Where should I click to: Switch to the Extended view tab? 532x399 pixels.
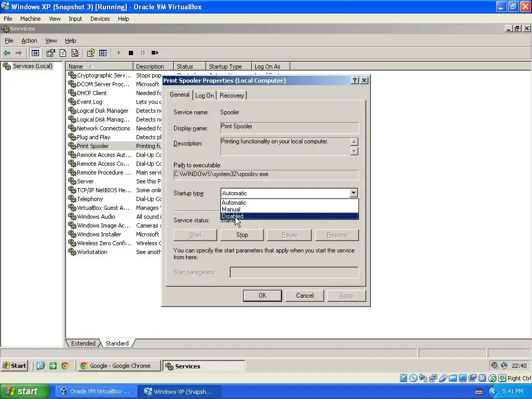[x=83, y=343]
